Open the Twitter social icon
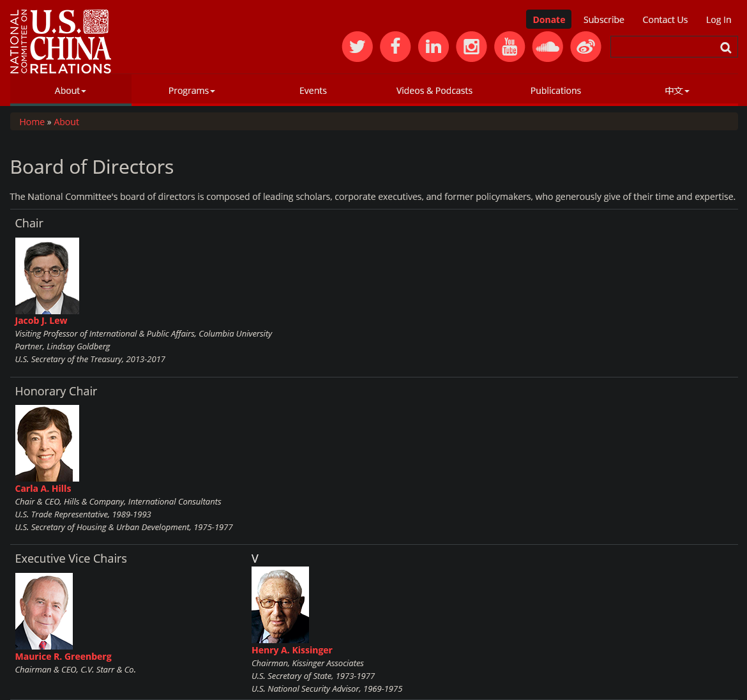This screenshot has width=747, height=700. tap(358, 47)
